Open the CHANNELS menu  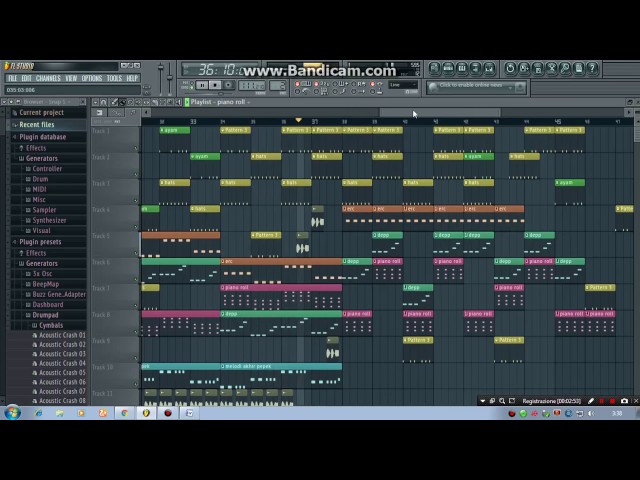click(48, 78)
